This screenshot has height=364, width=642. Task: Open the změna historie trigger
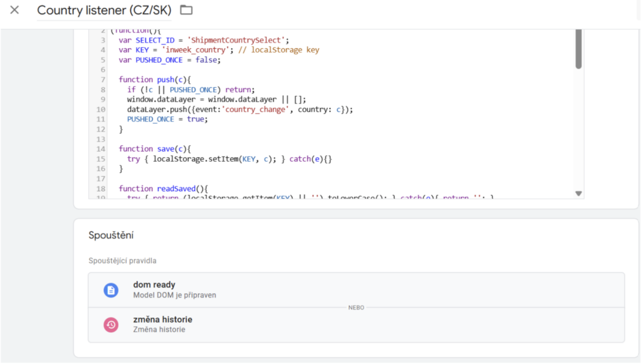[162, 320]
